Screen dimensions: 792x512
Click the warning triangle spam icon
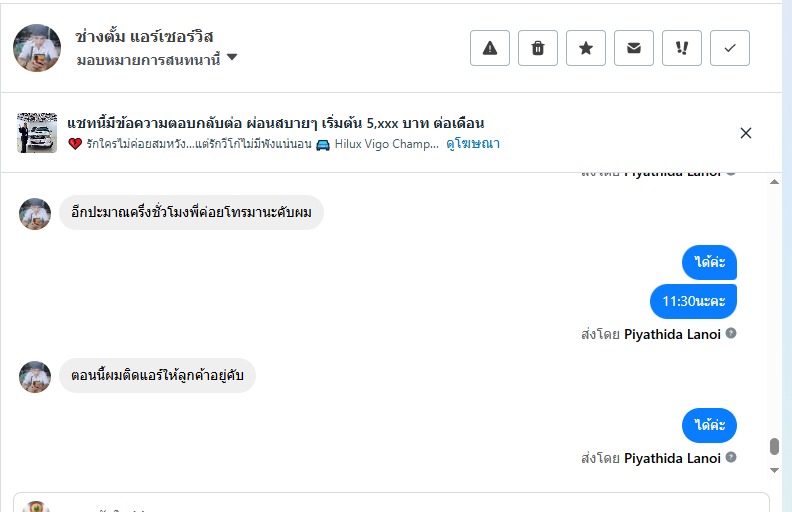pyautogui.click(x=490, y=48)
